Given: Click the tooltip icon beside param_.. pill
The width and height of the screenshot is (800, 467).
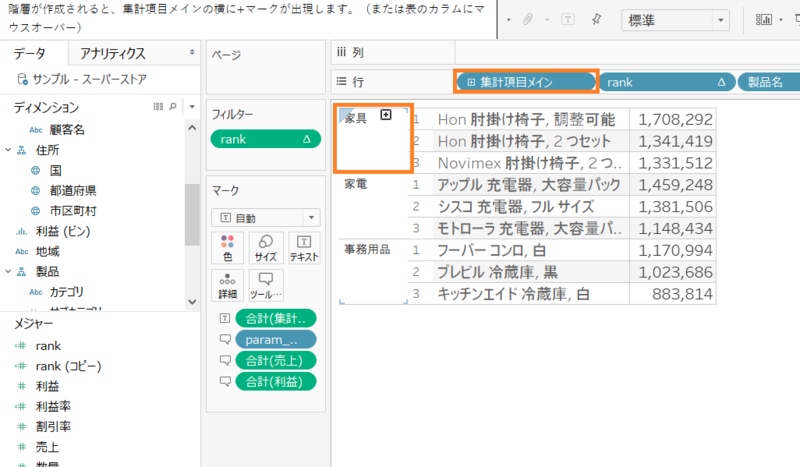Looking at the screenshot, I should (224, 339).
